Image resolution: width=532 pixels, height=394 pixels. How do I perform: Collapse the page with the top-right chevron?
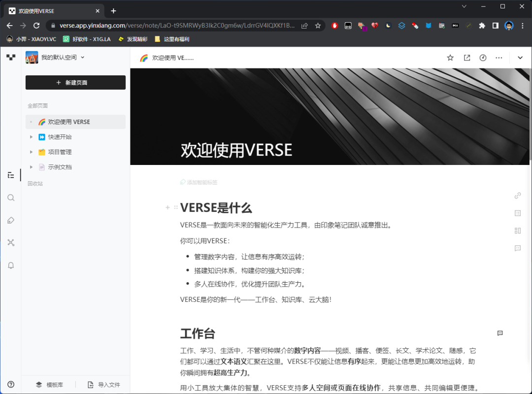click(x=520, y=58)
